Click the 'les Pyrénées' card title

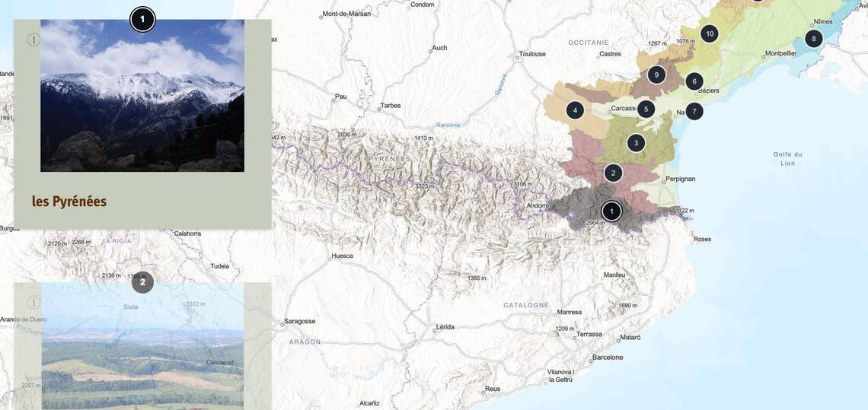point(69,202)
